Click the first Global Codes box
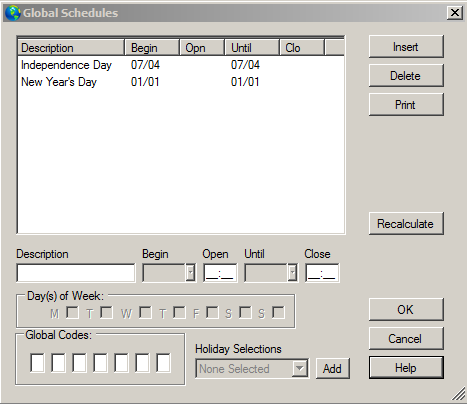467x404 pixels. [37, 363]
